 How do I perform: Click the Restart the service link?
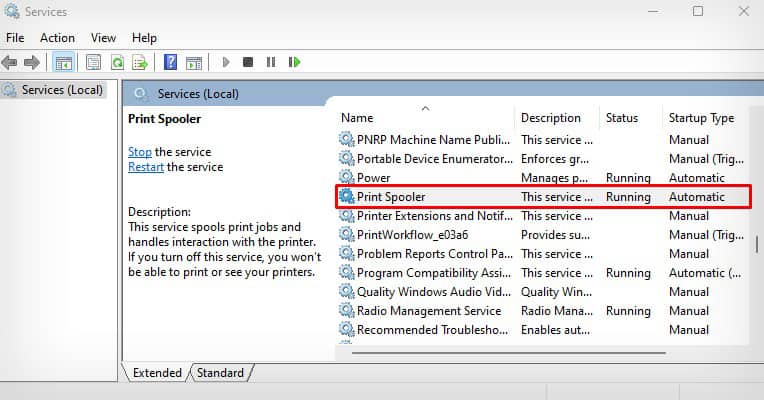point(146,167)
